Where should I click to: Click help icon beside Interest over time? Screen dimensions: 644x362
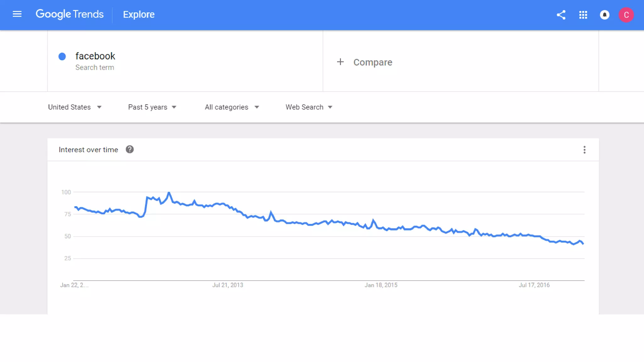click(x=130, y=150)
